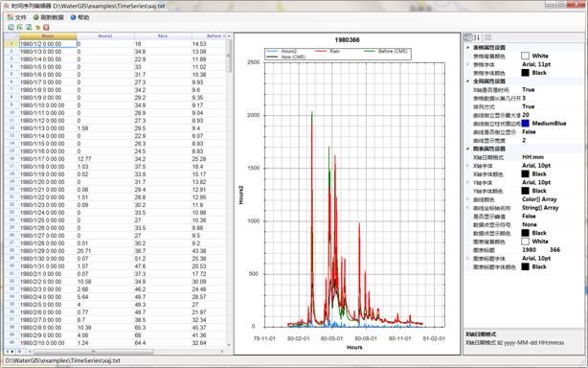The height and width of the screenshot is (368, 588).
Task: Expand the 表格字体 Arial, 11pt property
Action: [x=467, y=64]
